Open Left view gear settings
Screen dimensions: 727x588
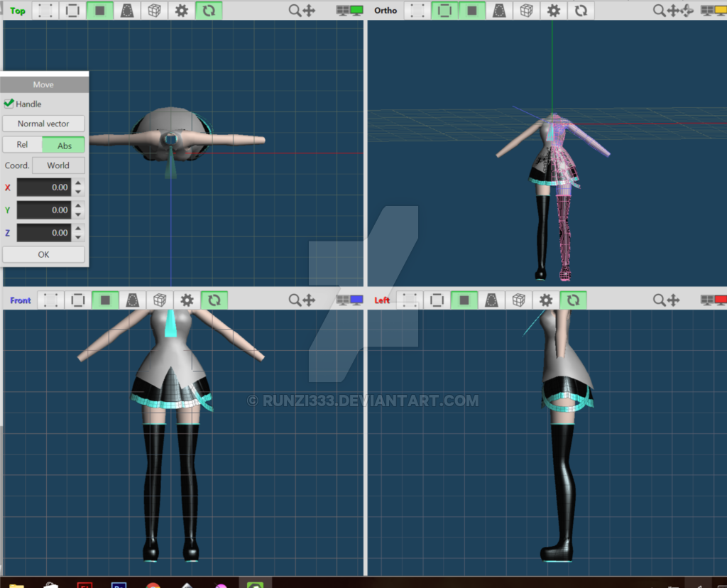tap(546, 300)
